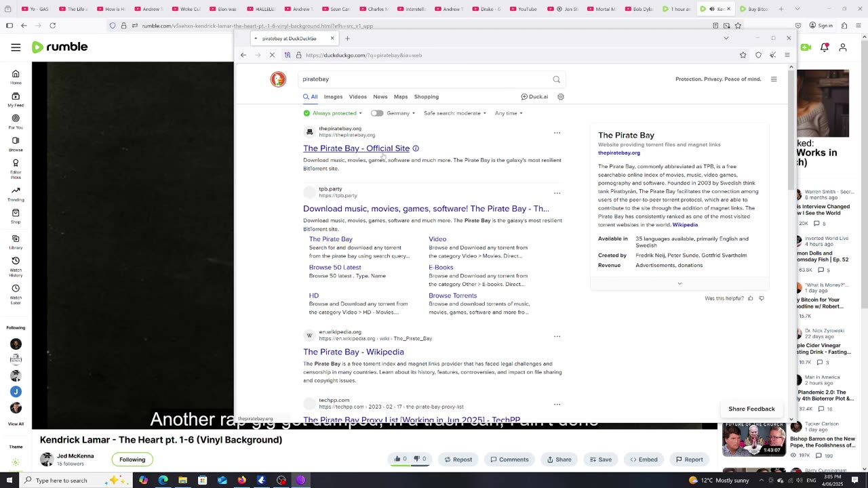Image resolution: width=868 pixels, height=488 pixels.
Task: Open Browse 50 Latest sublink
Action: coord(335,267)
